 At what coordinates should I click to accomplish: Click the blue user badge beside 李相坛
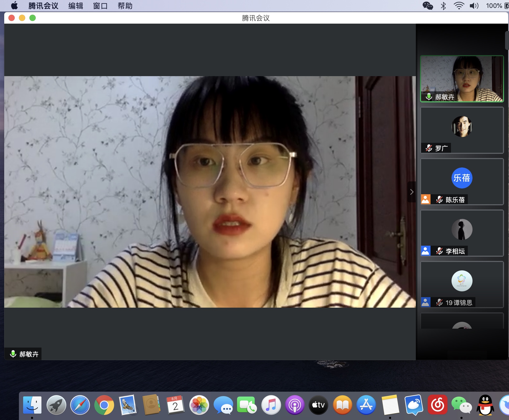click(426, 251)
